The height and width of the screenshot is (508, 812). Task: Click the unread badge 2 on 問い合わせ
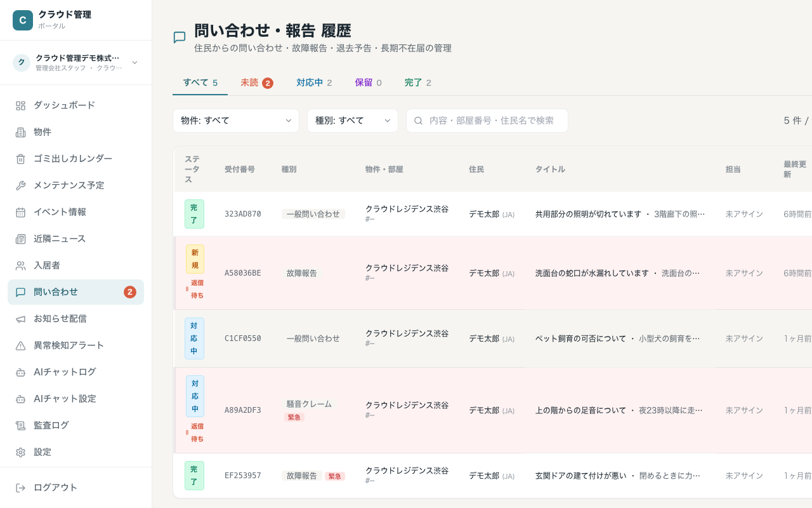pyautogui.click(x=130, y=292)
